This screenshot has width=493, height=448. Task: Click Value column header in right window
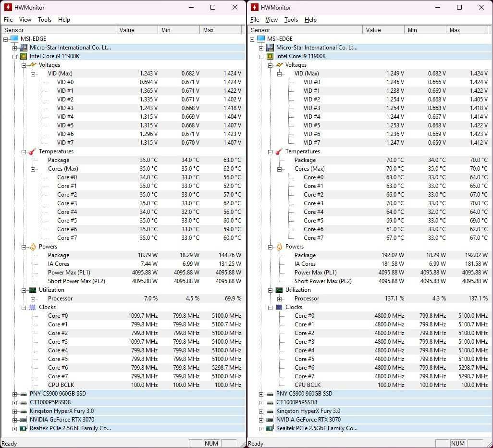pos(383,30)
